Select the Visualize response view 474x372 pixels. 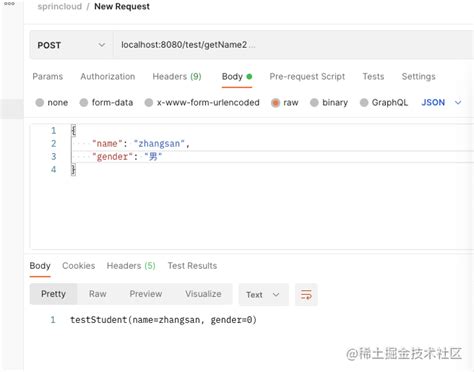click(x=203, y=294)
